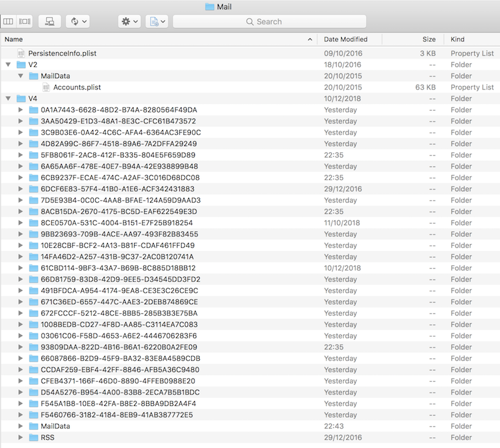Click folder icon of 14FA46D2-A257-431B-9C37-2AC0B120741A

pyautogui.click(x=34, y=257)
